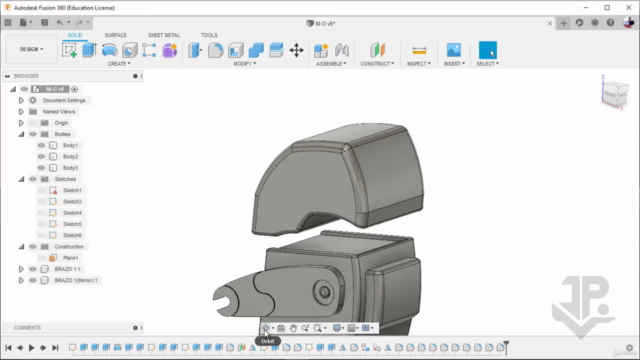This screenshot has width=640, height=360.
Task: Open the Job Status clock icon
Action: click(x=595, y=23)
